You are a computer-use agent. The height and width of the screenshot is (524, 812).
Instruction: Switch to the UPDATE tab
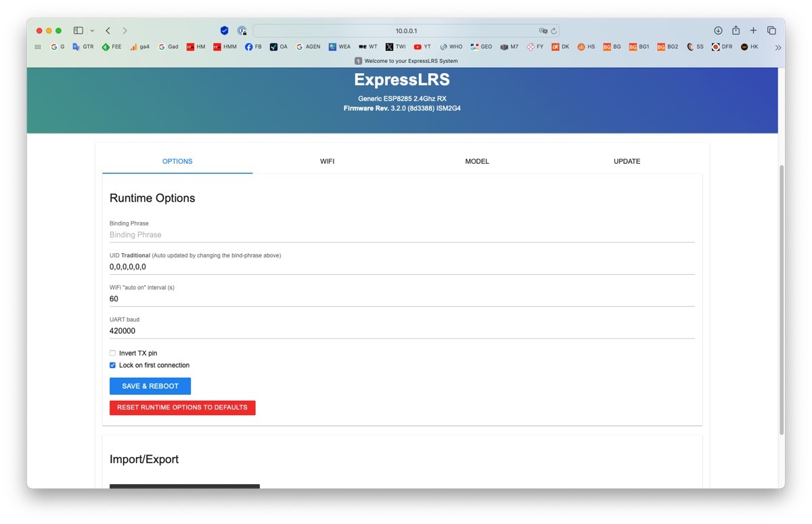coord(627,161)
